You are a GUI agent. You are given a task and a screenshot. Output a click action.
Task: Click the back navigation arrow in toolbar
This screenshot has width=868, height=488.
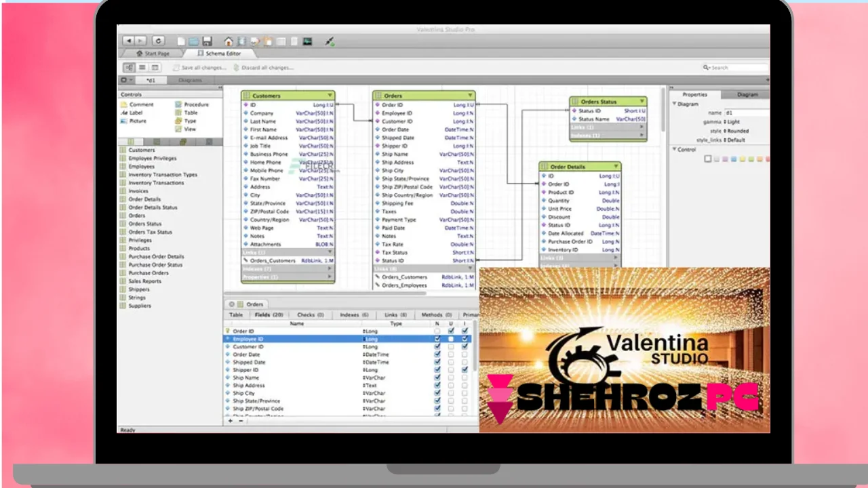click(129, 41)
